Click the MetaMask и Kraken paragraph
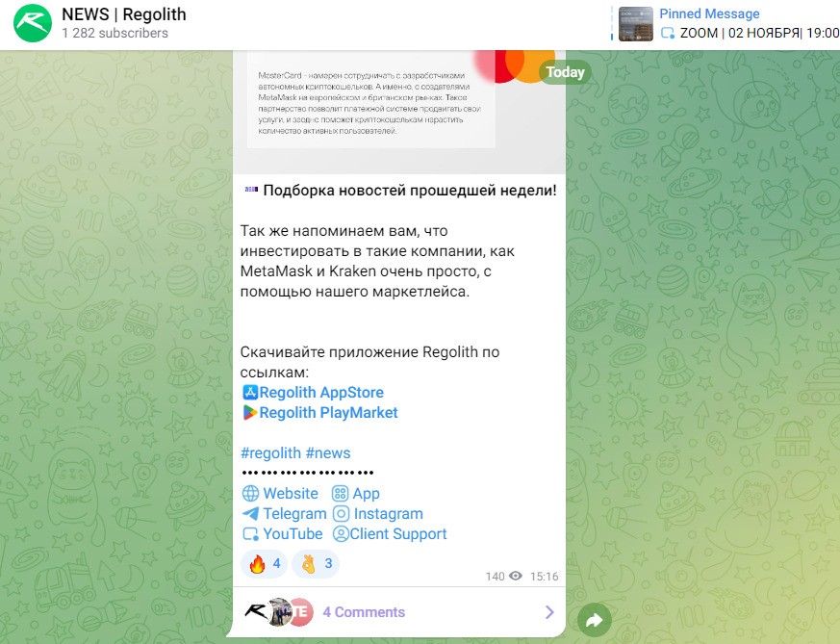 coord(377,261)
